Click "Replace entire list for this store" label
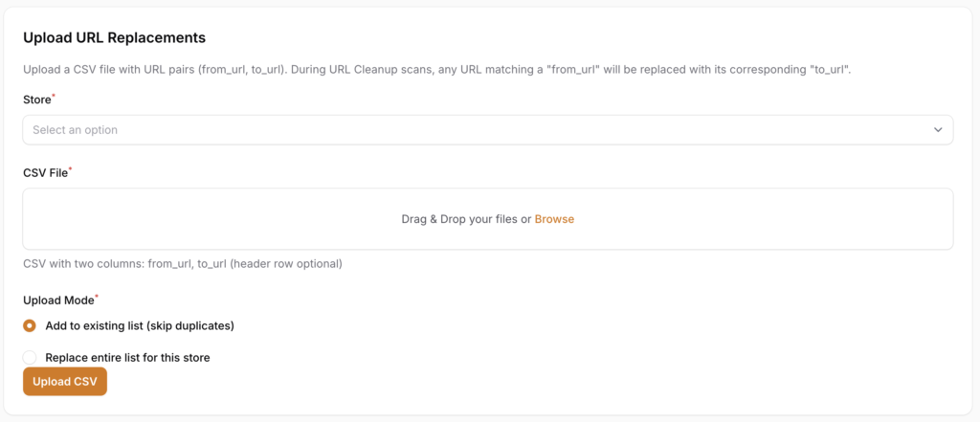980x422 pixels. coord(127,358)
